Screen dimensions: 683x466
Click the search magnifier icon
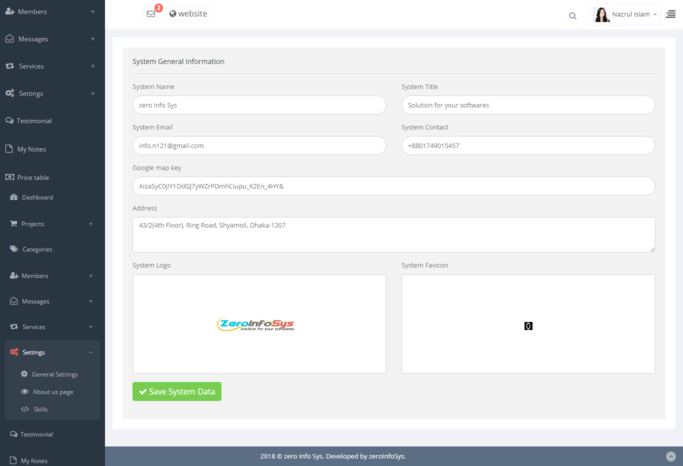572,16
